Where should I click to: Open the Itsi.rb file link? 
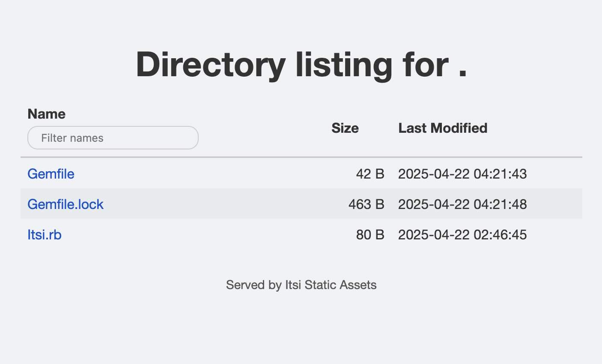44,235
